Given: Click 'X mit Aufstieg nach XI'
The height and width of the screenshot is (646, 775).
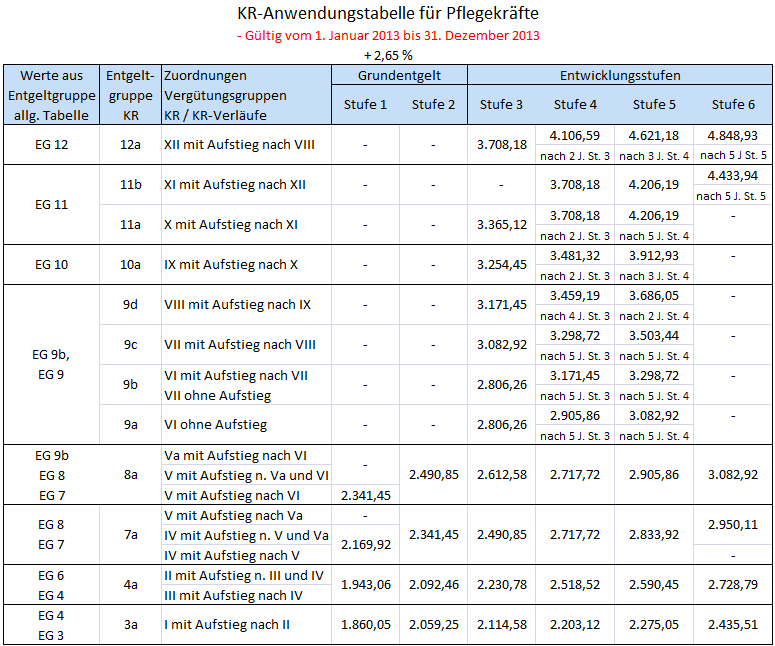Looking at the screenshot, I should click(x=231, y=225).
